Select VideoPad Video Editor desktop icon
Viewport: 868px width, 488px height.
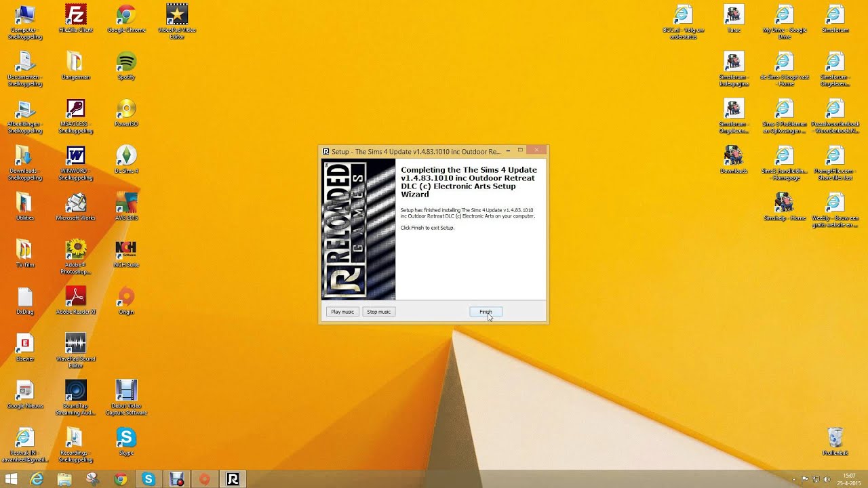[x=177, y=22]
